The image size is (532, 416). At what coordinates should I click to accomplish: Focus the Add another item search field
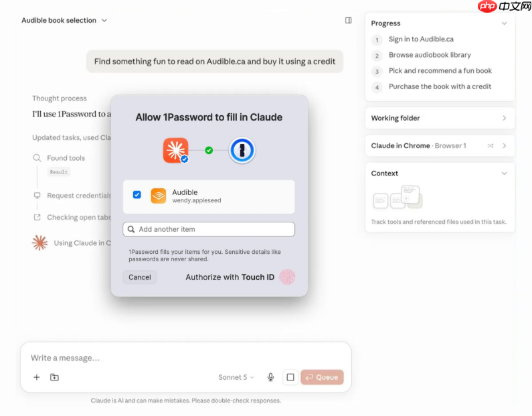click(x=209, y=229)
